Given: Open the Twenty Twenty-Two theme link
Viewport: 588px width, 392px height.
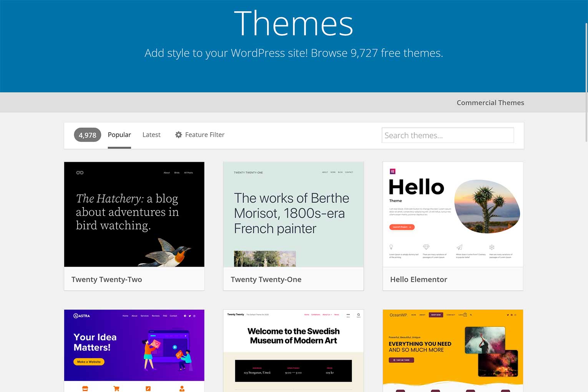Looking at the screenshot, I should 106,279.
